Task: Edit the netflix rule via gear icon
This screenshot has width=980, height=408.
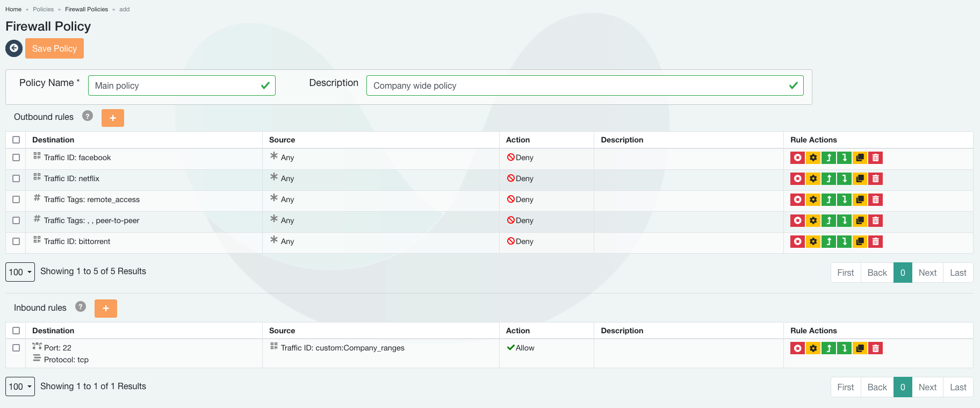Action: coord(813,178)
